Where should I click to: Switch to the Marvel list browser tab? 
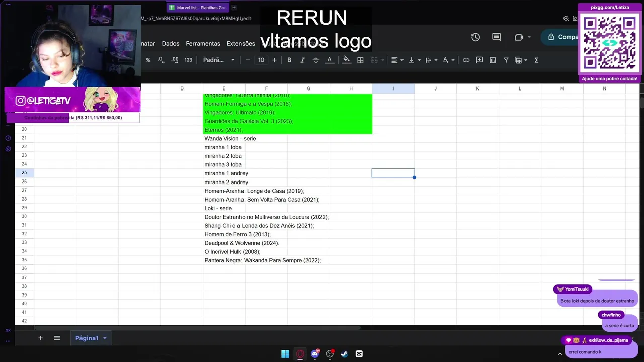[x=198, y=8]
